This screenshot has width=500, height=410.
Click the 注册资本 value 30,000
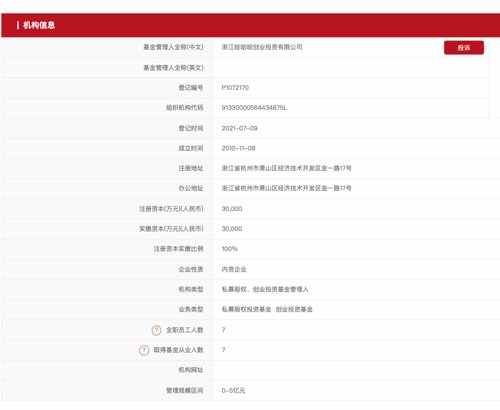[x=232, y=209]
